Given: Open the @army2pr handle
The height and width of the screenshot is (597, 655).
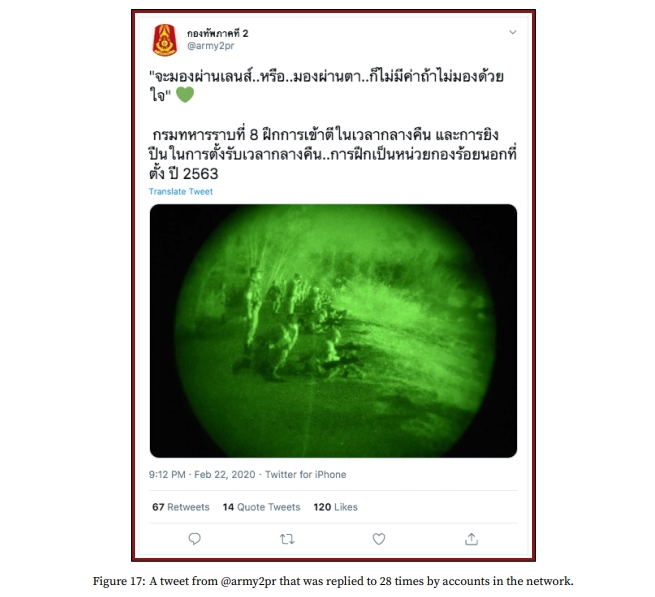Looking at the screenshot, I should coord(211,46).
